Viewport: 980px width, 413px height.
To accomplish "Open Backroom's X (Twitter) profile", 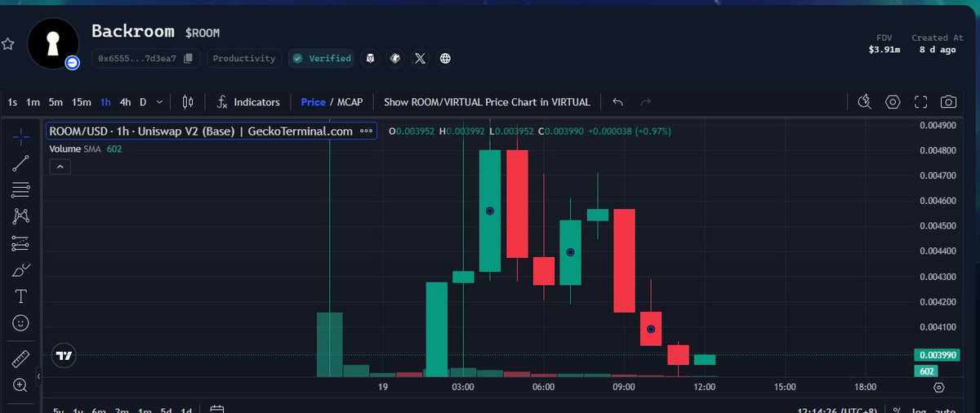I will (x=420, y=58).
